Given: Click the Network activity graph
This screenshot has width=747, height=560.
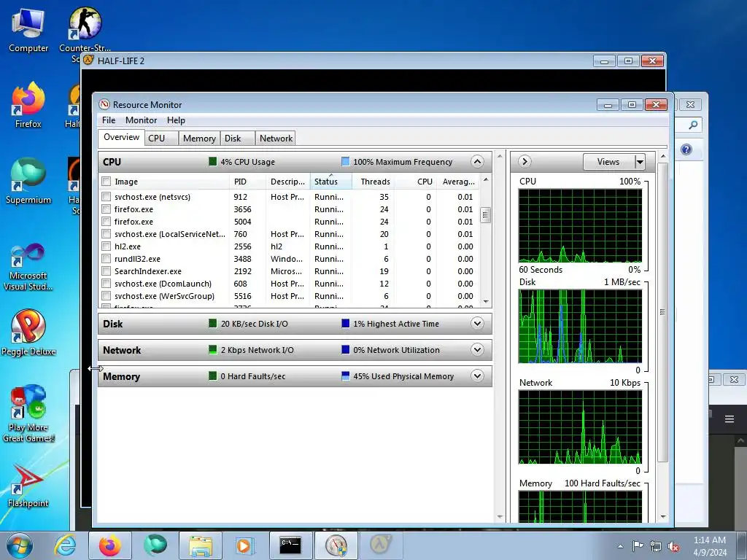Looking at the screenshot, I should pyautogui.click(x=580, y=427).
